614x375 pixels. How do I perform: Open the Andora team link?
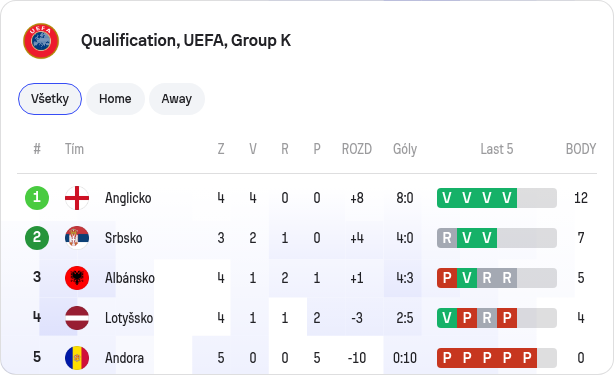tap(124, 358)
